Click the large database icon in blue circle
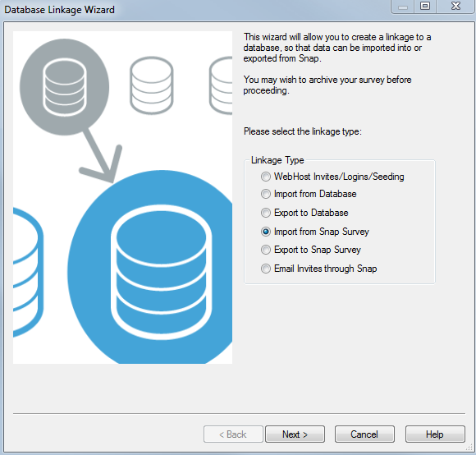The height and width of the screenshot is (455, 476). click(161, 272)
